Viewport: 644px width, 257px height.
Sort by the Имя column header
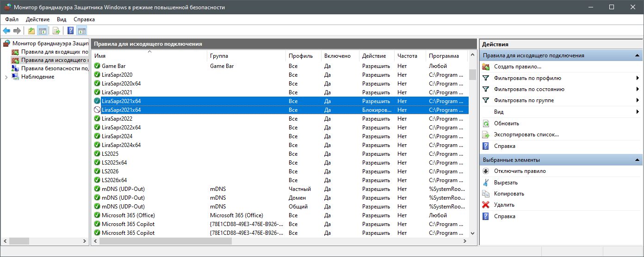pos(149,56)
